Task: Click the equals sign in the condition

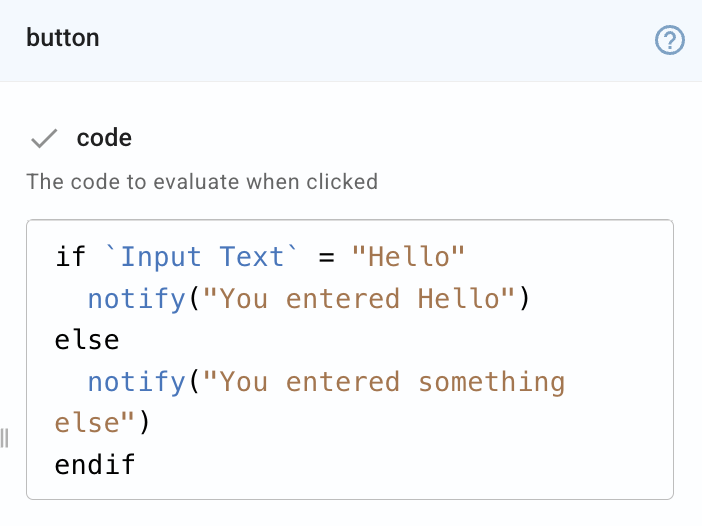Action: click(325, 257)
